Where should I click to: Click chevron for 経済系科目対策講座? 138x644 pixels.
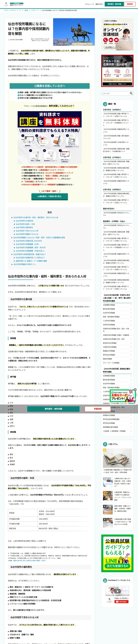pyautogui.click(x=131, y=343)
